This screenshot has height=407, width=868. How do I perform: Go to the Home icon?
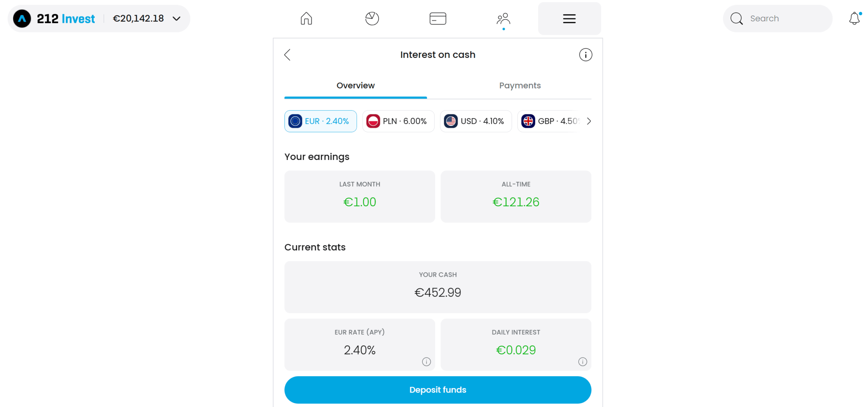(306, 18)
